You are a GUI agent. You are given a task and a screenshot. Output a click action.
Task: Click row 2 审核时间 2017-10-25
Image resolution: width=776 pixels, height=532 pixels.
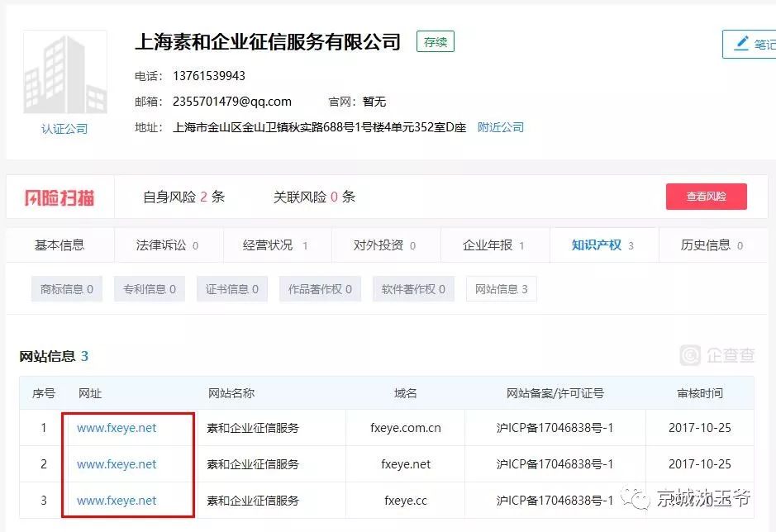pos(700,464)
